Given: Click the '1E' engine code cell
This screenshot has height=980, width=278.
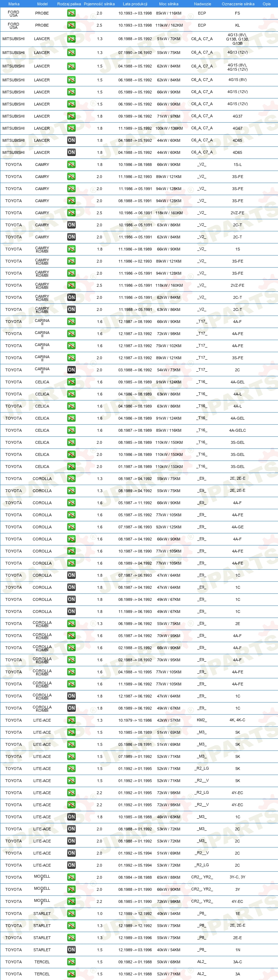Looking at the screenshot, I should pos(237,914).
